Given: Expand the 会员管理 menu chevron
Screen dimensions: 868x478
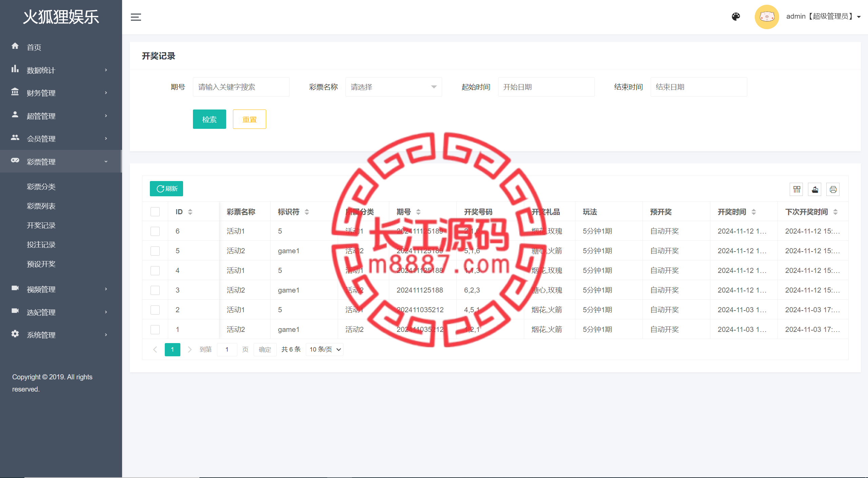Looking at the screenshot, I should tap(106, 138).
